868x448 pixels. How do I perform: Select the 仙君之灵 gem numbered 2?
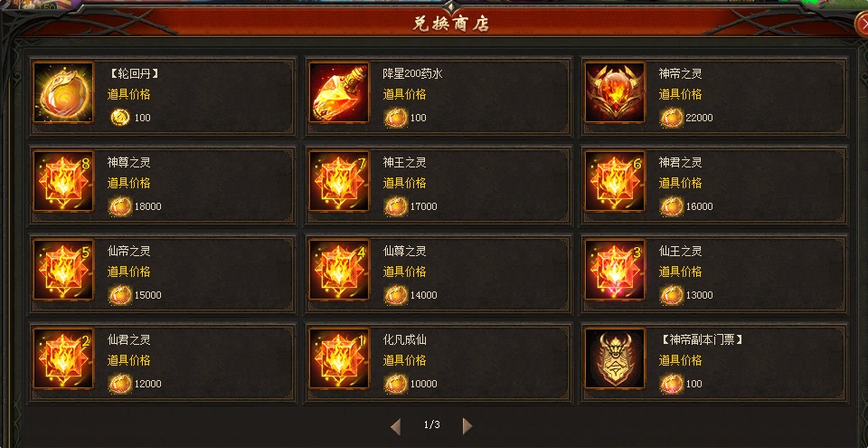click(63, 358)
